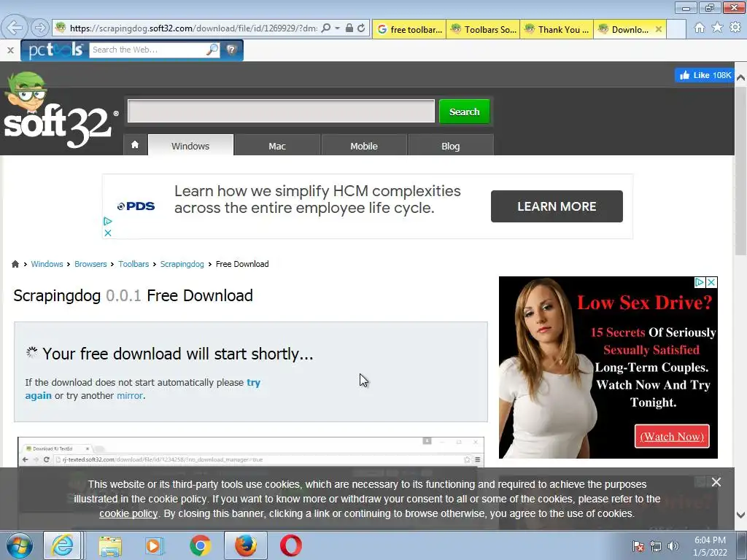Launch Chrome from the taskbar
The width and height of the screenshot is (747, 560).
(200, 545)
